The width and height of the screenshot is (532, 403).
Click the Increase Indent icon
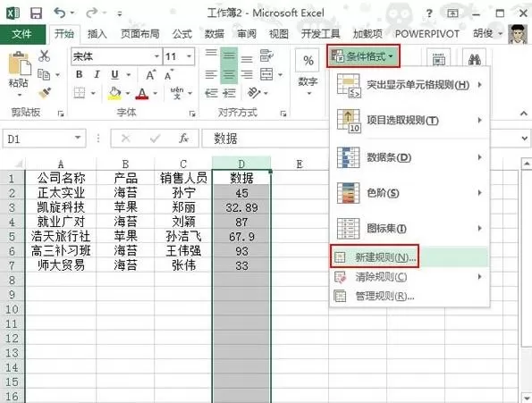(229, 93)
